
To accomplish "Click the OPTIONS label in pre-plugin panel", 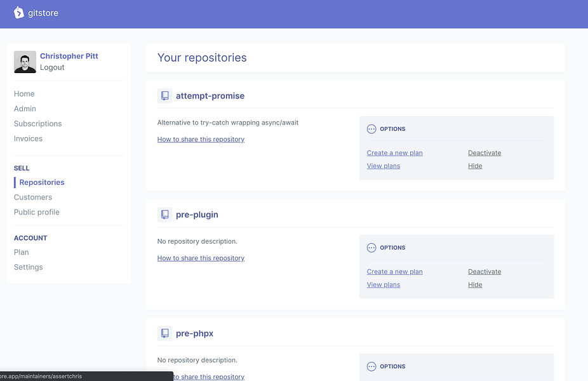I will [392, 248].
